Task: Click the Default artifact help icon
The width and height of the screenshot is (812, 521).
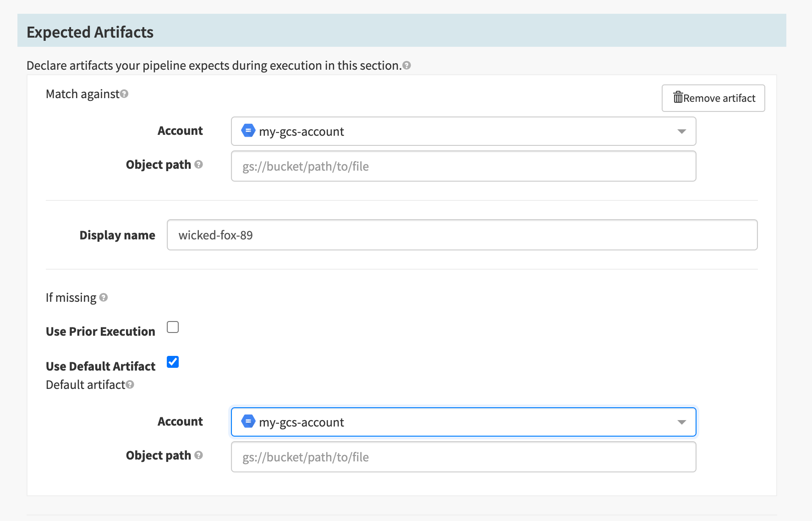Action: point(130,385)
